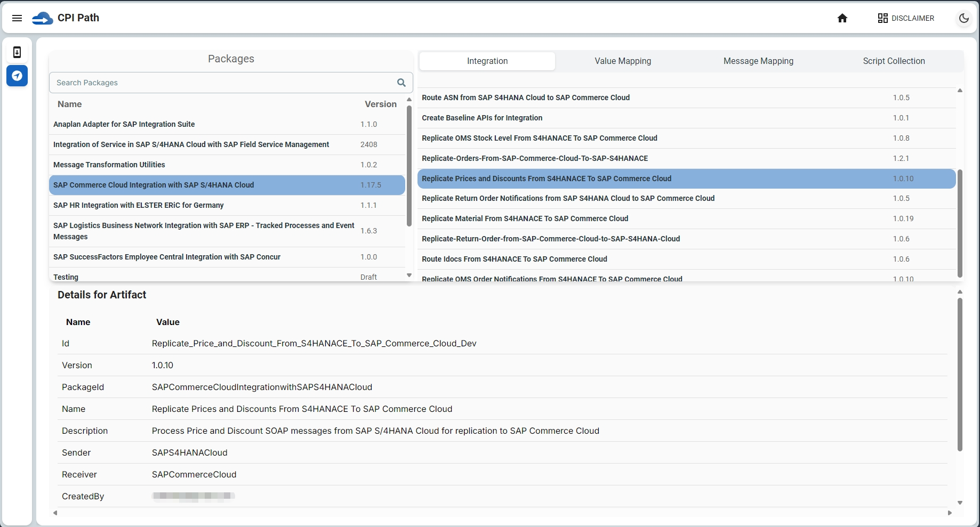Viewport: 980px width, 527px height.
Task: Click the artifact Id value text
Action: coord(314,344)
